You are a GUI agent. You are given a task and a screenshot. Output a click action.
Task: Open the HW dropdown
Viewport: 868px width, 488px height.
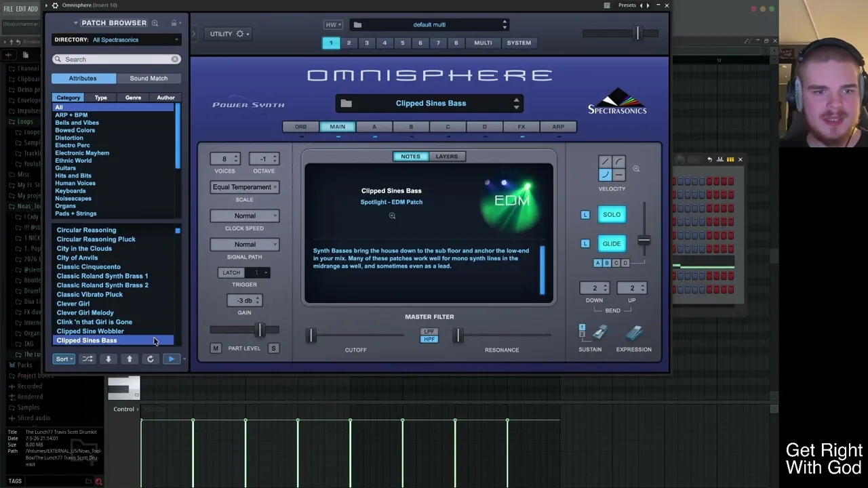tap(333, 25)
